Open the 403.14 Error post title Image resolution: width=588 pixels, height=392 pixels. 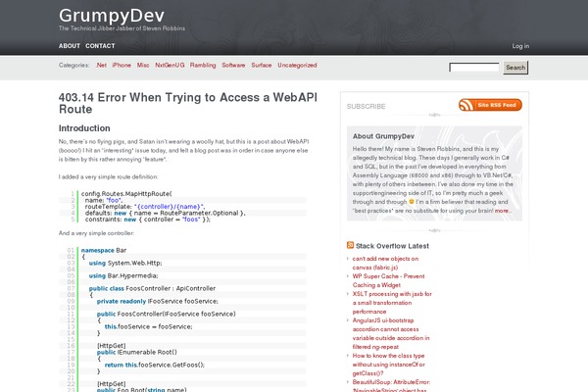[188, 103]
